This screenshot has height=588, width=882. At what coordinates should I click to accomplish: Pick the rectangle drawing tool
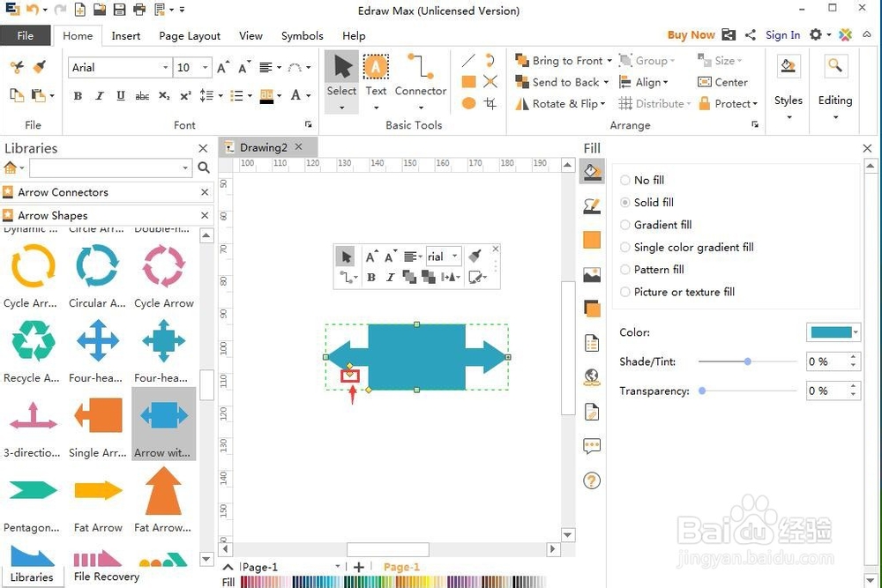(x=468, y=82)
